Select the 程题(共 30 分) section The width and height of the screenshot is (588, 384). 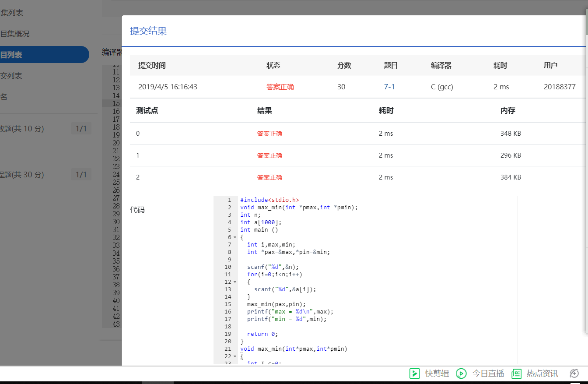[22, 175]
